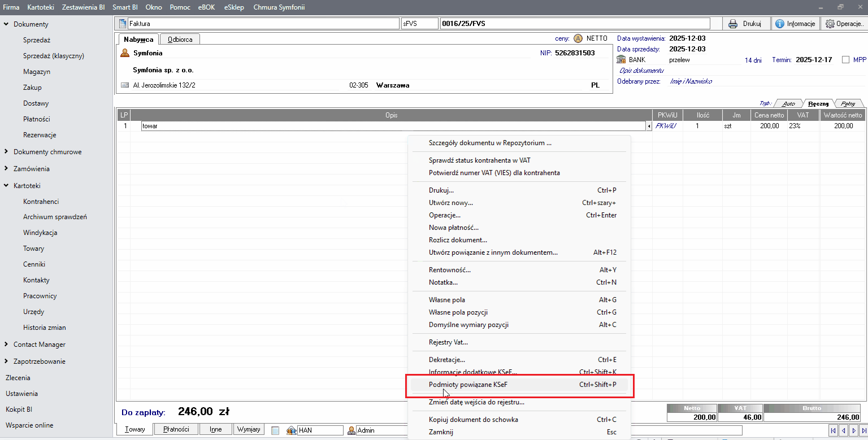
Task: Click the contractor person icon beside Symfonia
Action: pyautogui.click(x=125, y=53)
